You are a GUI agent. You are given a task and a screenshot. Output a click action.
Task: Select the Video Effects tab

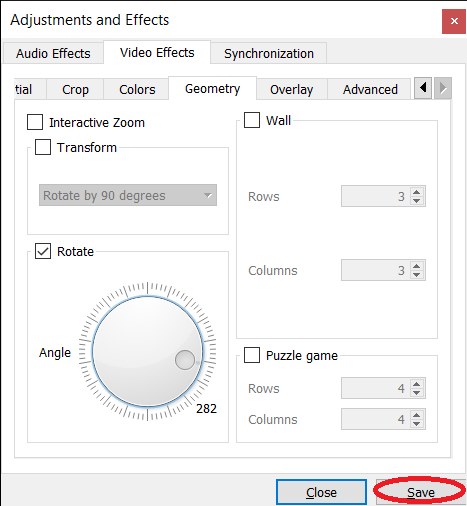(157, 53)
